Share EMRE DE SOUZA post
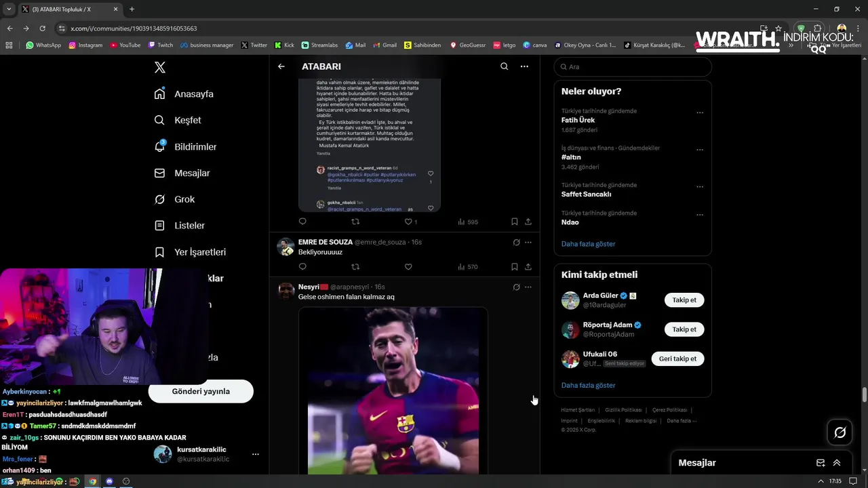This screenshot has height=488, width=868. coord(528,267)
